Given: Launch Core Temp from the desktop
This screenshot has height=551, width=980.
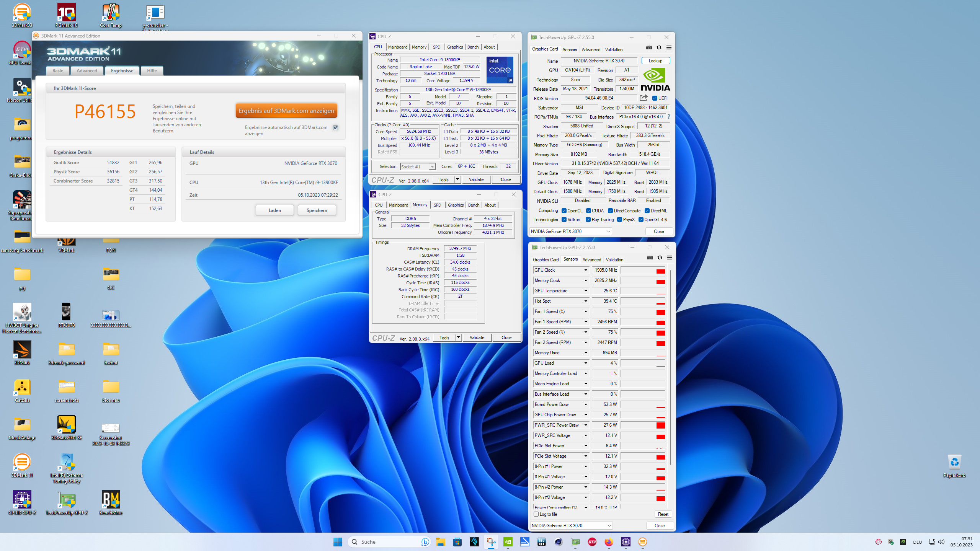Looking at the screenshot, I should pyautogui.click(x=111, y=15).
